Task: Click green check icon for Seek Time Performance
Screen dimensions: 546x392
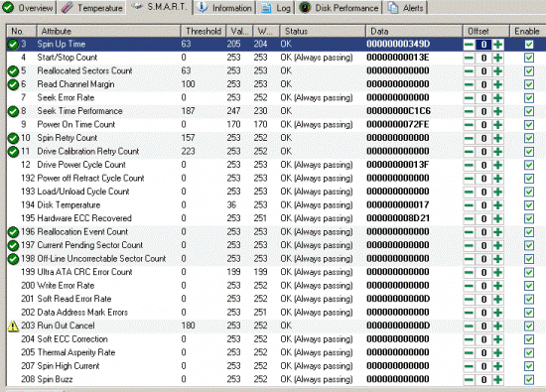Action: click(13, 111)
